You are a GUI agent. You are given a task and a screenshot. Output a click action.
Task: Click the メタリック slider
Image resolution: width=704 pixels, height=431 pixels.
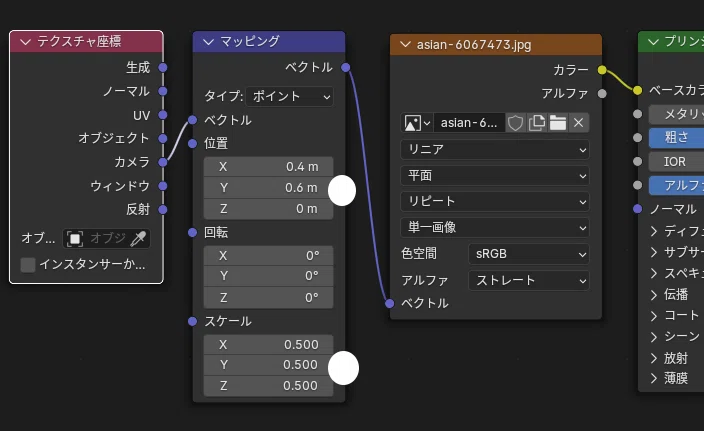click(x=676, y=114)
